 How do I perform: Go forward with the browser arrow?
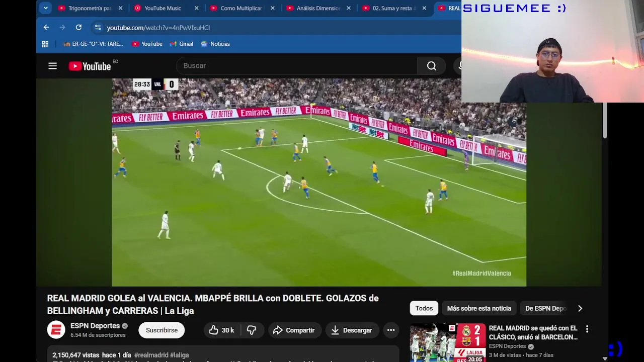coord(62,28)
